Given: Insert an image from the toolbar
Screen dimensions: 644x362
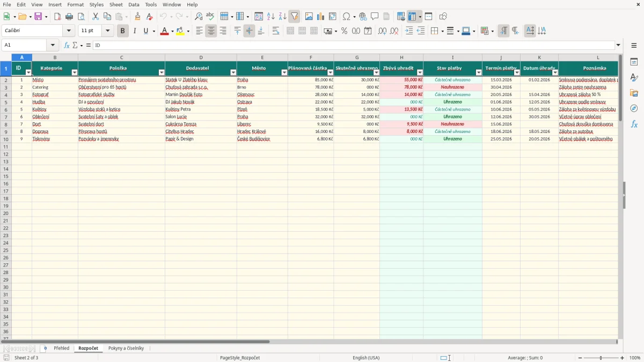Looking at the screenshot, I should [309, 17].
